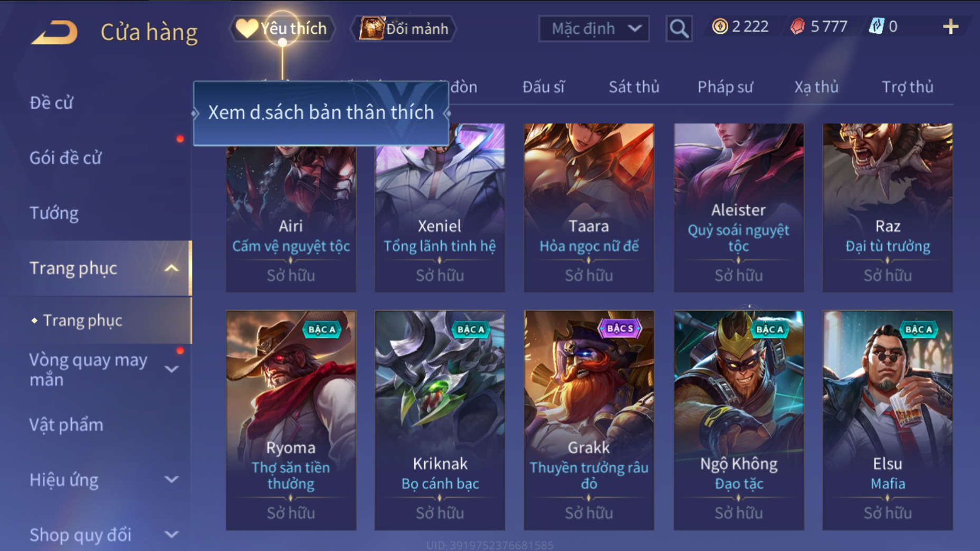980x551 pixels.
Task: Open Gói đề cử sidebar item
Action: pos(65,158)
